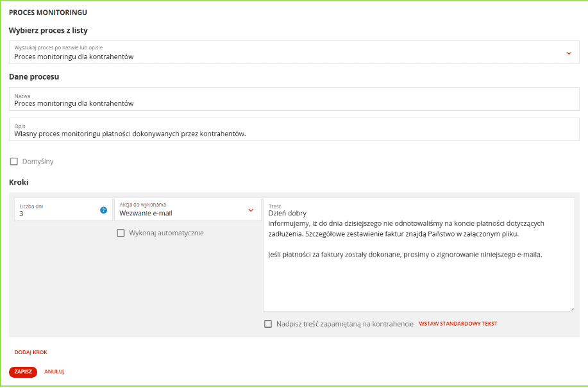Click the Domyślny label text
Viewport: 588px width, 388px height.
tap(38, 162)
